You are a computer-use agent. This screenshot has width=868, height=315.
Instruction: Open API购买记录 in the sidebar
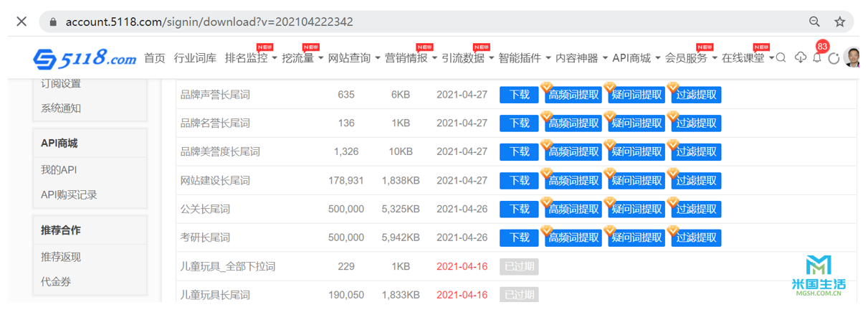pos(69,194)
